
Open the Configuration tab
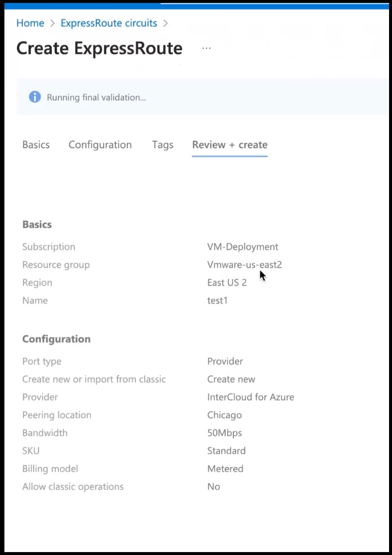(x=100, y=144)
